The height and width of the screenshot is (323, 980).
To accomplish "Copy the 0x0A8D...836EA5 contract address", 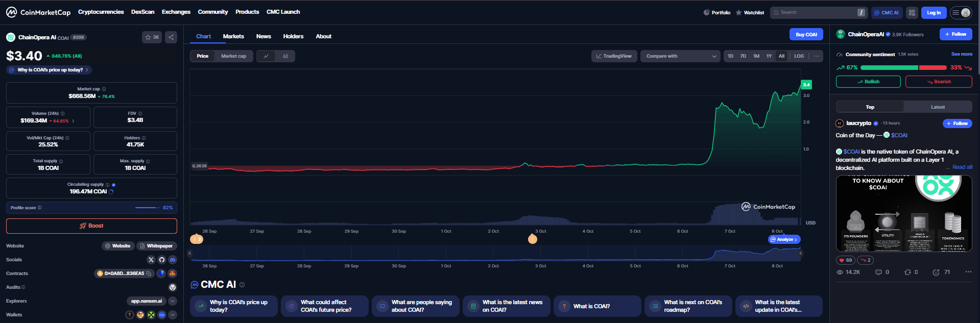I will pos(149,274).
